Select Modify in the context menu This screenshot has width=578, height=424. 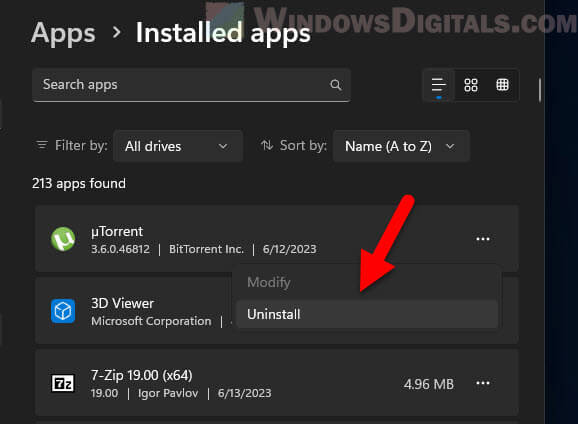tap(367, 282)
